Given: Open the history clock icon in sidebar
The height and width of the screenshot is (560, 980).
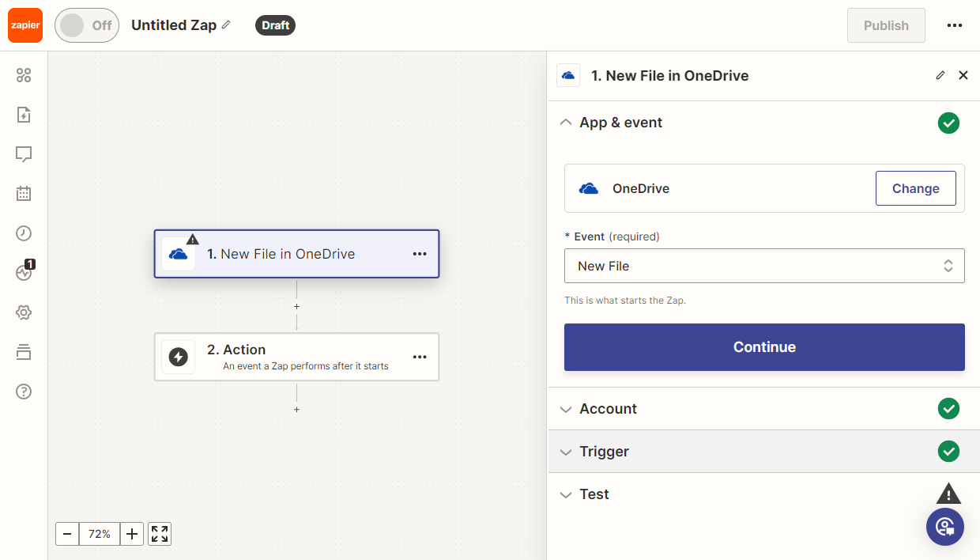Looking at the screenshot, I should click(24, 233).
